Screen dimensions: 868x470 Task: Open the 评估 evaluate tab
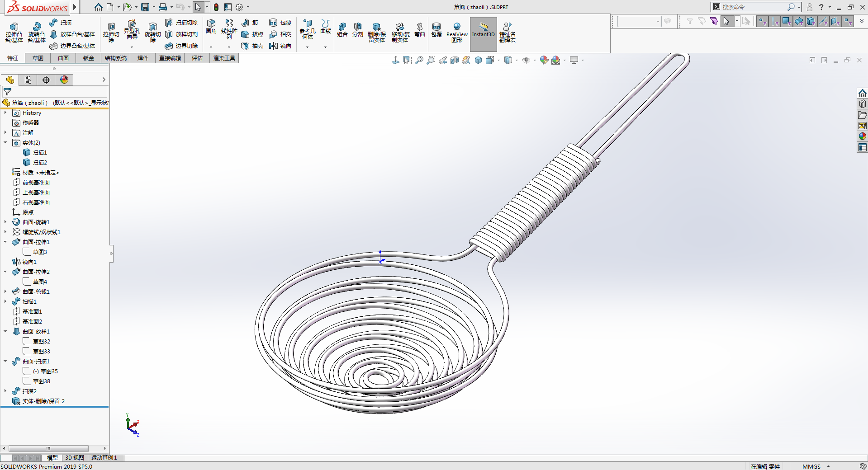[197, 58]
